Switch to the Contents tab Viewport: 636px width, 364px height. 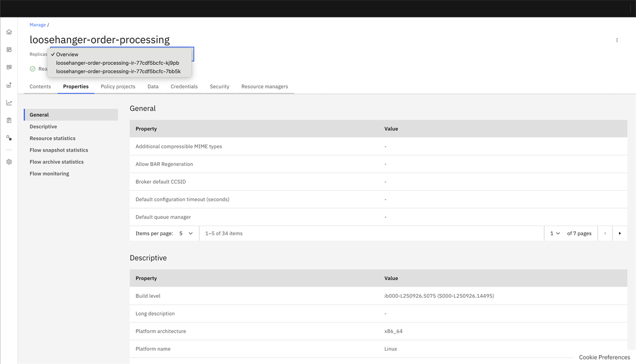tap(40, 86)
